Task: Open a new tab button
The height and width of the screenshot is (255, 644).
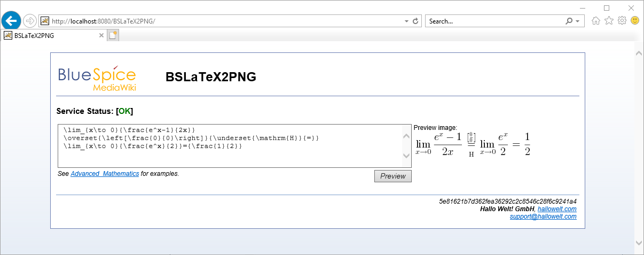Action: [x=113, y=35]
